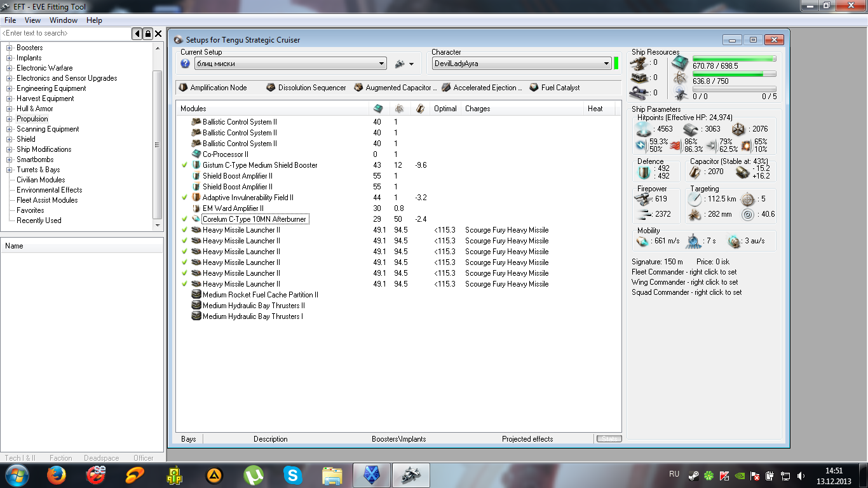
Task: Open the File menu
Action: pos(10,20)
